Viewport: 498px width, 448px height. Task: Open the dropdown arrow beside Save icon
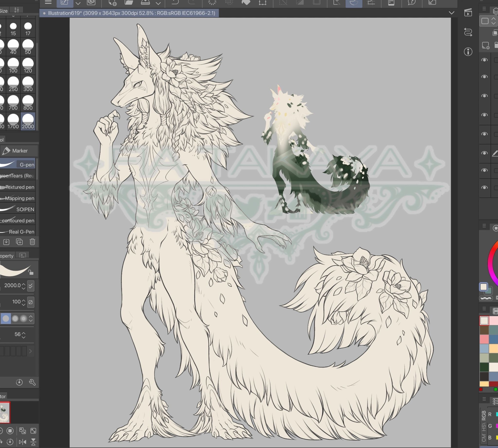(x=158, y=3)
